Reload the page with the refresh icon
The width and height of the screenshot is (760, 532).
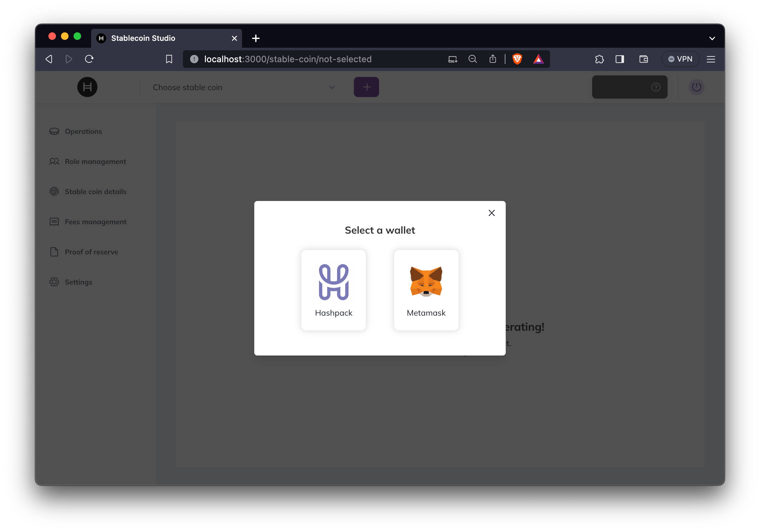tap(89, 59)
